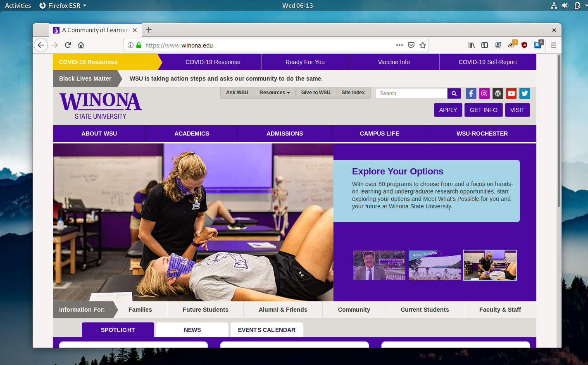Reload the page with the refresh icon
The width and height of the screenshot is (588, 365).
point(68,45)
